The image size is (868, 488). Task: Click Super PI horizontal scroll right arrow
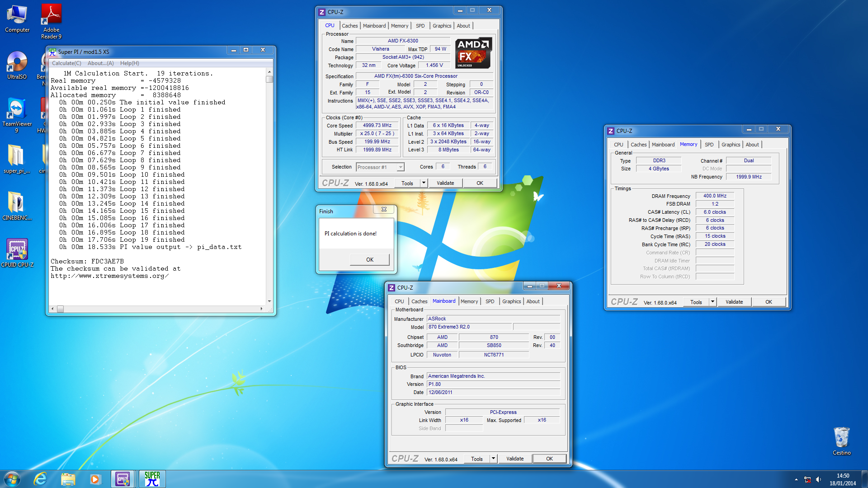[261, 309]
